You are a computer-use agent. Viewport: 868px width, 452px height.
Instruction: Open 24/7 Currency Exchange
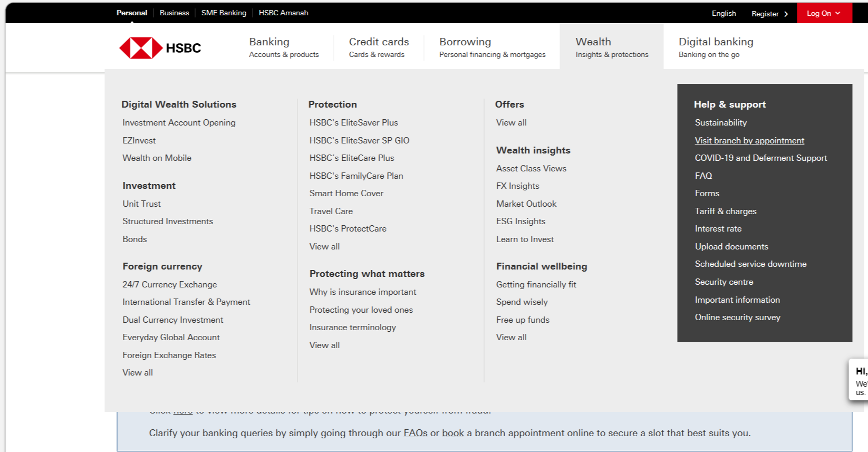tap(169, 284)
